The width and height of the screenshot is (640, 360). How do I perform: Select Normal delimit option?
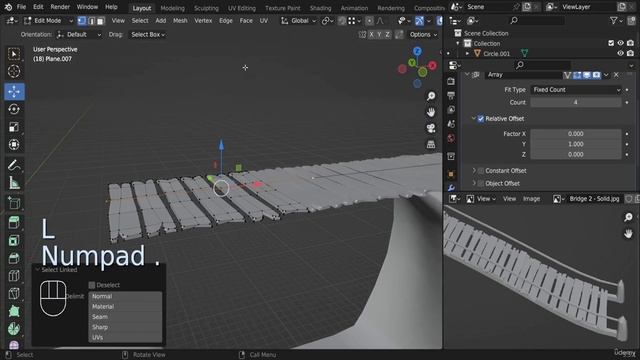tap(125, 296)
